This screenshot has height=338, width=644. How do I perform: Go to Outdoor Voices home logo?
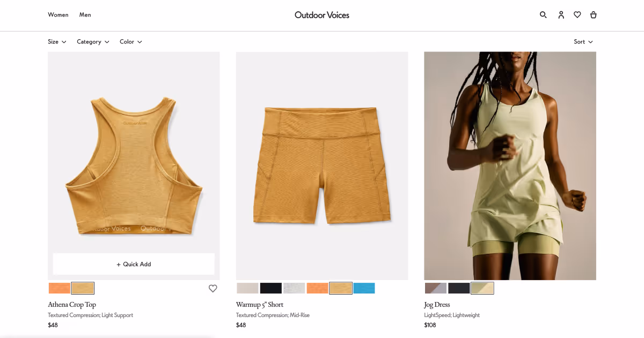point(322,15)
